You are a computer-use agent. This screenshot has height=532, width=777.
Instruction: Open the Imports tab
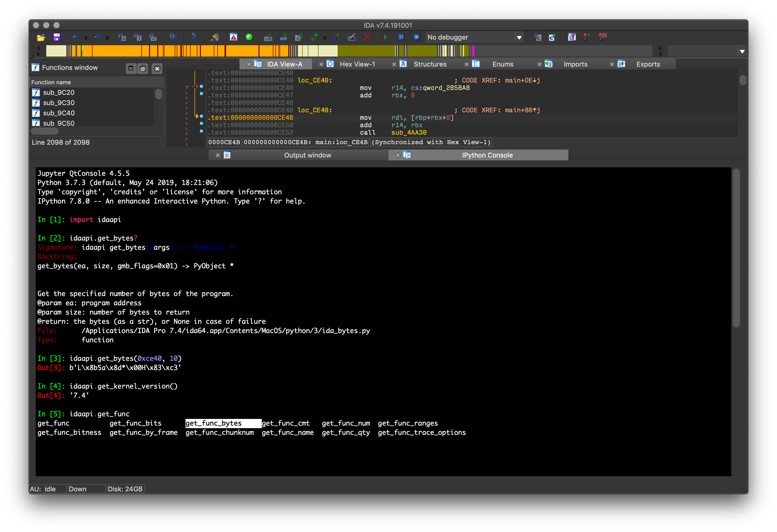575,64
